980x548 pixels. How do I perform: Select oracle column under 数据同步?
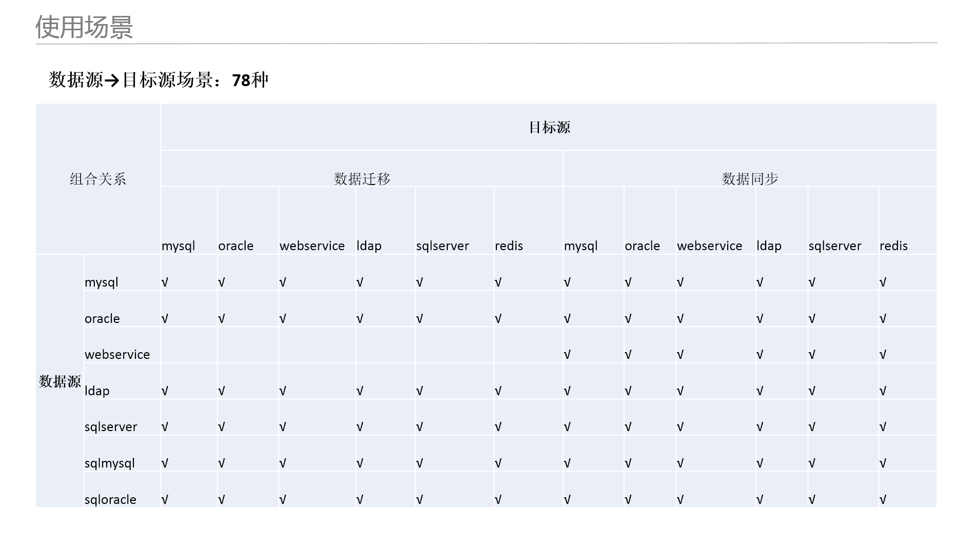(643, 246)
